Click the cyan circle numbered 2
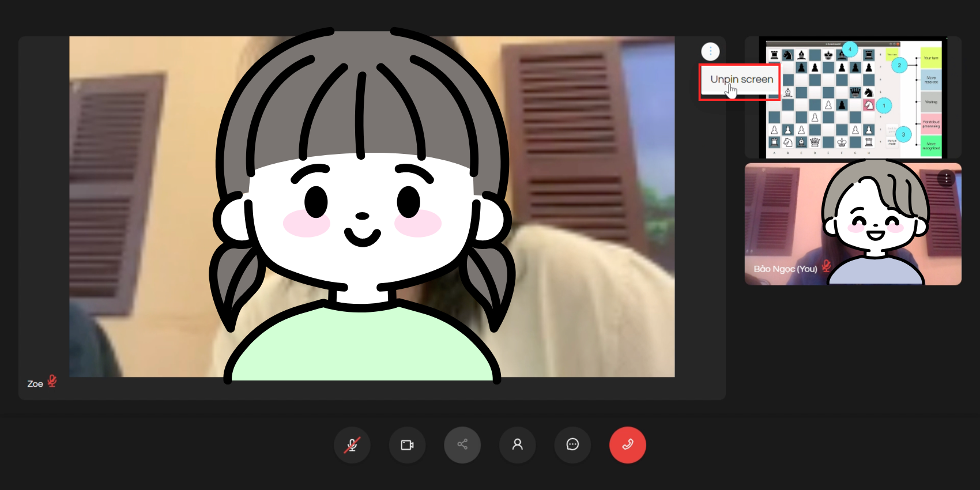Image resolution: width=980 pixels, height=490 pixels. pyautogui.click(x=899, y=65)
